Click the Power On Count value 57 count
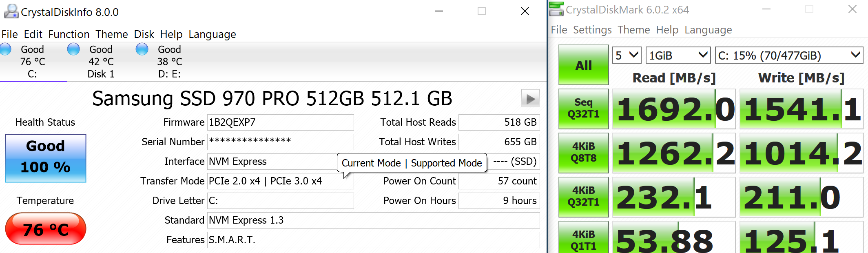The height and width of the screenshot is (253, 868). tap(499, 181)
